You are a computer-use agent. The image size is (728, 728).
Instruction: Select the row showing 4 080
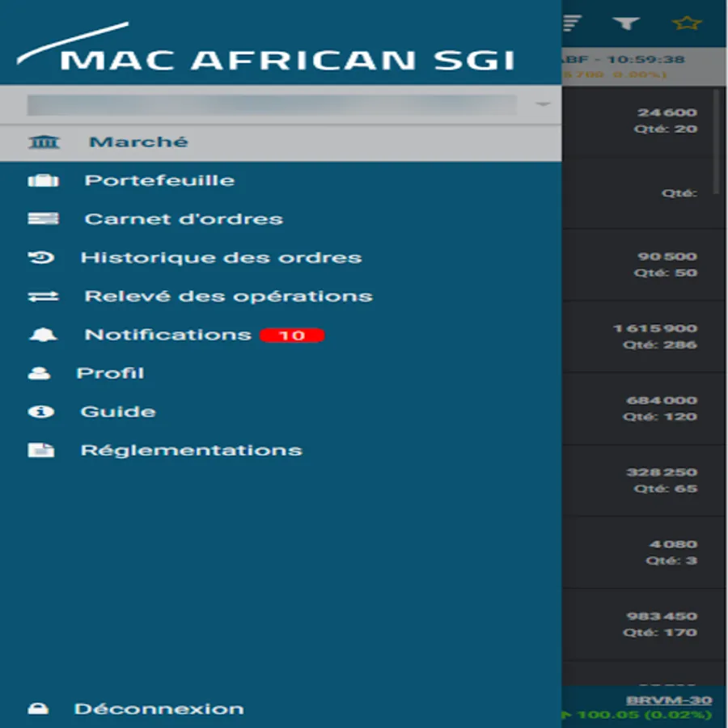[643, 552]
